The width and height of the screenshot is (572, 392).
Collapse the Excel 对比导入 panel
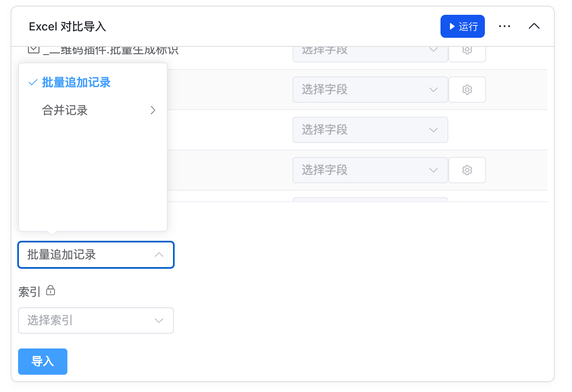pyautogui.click(x=534, y=26)
